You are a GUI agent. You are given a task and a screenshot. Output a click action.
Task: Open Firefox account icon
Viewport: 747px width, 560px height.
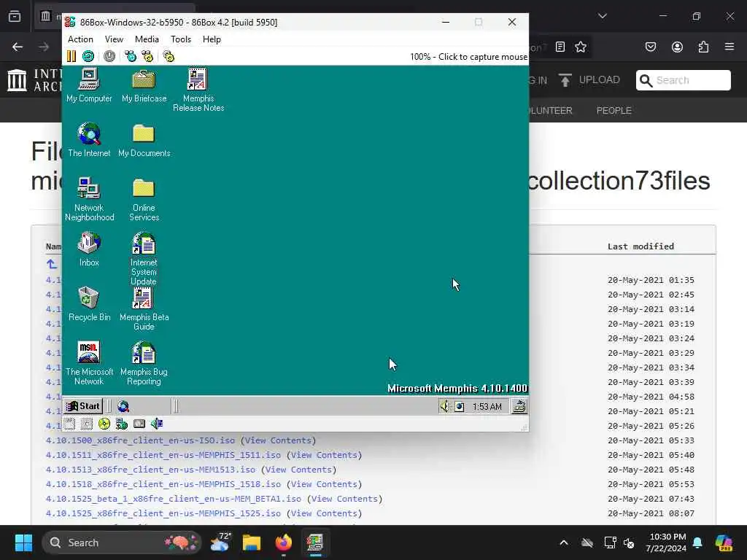coord(677,47)
